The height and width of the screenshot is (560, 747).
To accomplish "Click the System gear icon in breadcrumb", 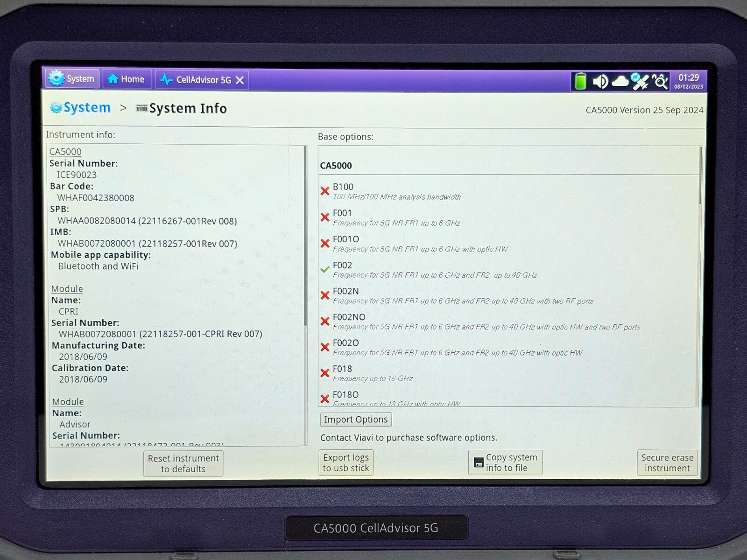I will pyautogui.click(x=56, y=108).
